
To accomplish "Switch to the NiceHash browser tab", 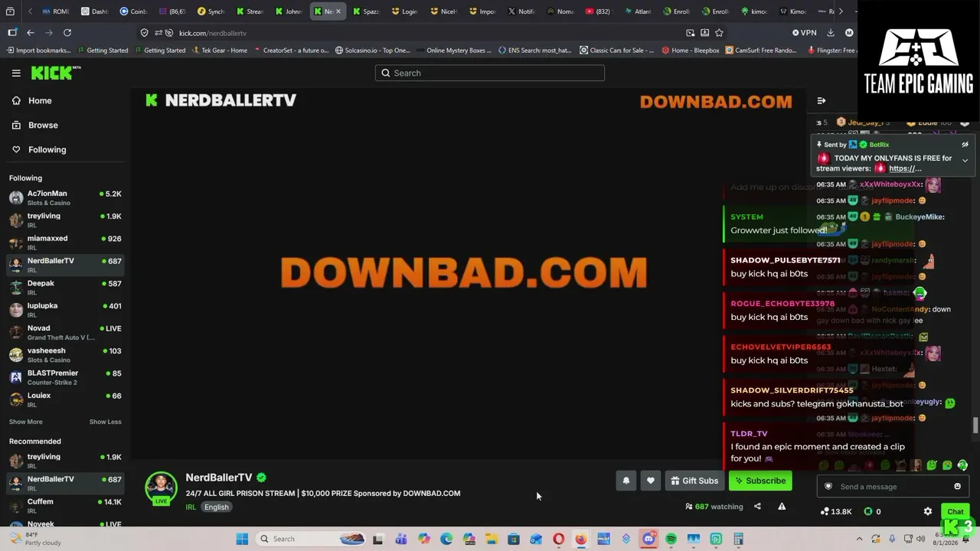I will pyautogui.click(x=444, y=11).
